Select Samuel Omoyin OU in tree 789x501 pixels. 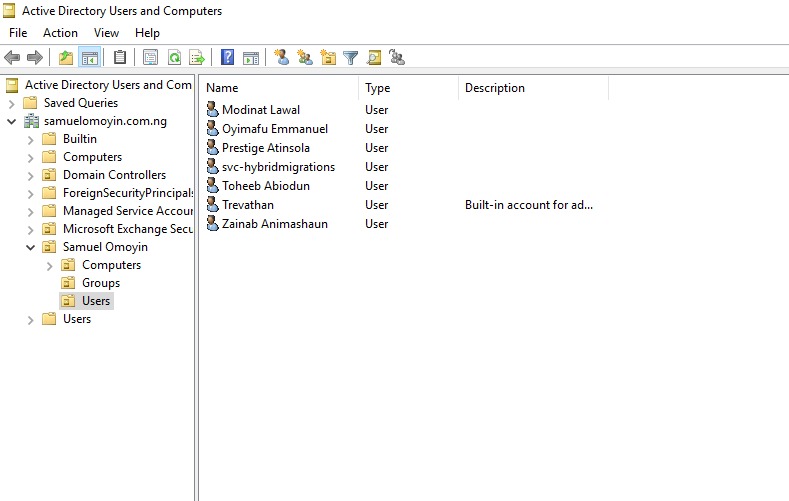click(x=105, y=247)
